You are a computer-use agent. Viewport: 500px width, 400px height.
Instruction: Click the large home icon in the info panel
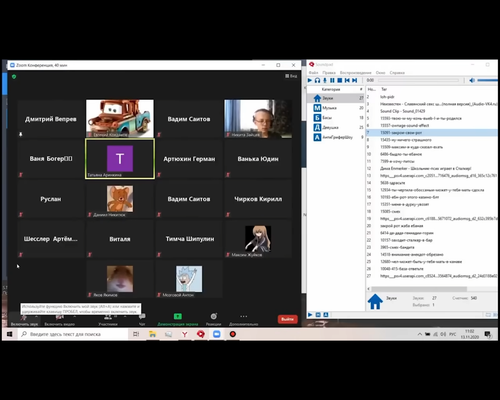pyautogui.click(x=375, y=301)
